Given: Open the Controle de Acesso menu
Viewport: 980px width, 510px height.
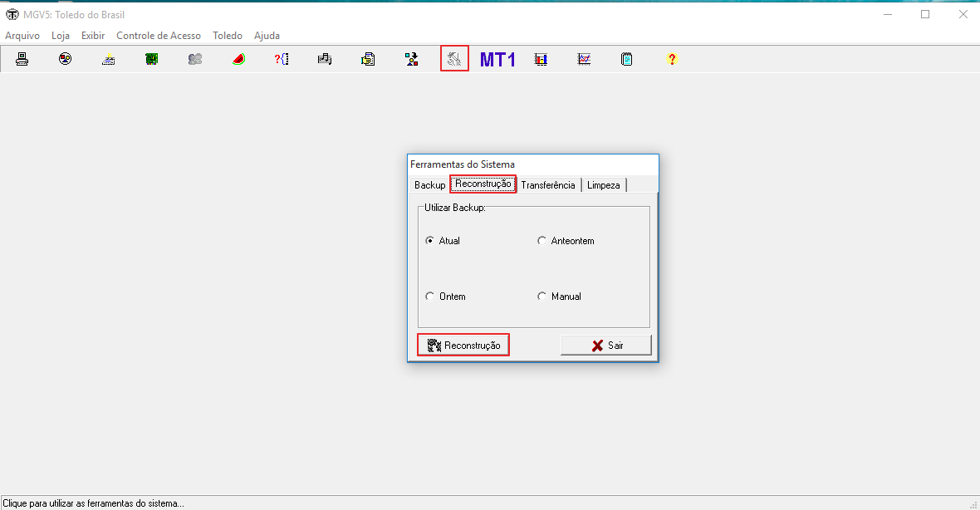Looking at the screenshot, I should [x=158, y=36].
